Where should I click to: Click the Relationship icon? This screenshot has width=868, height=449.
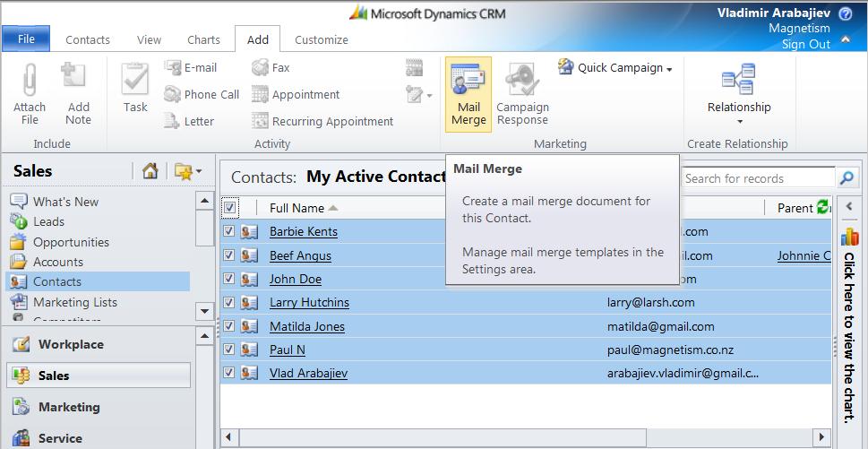pos(739,79)
